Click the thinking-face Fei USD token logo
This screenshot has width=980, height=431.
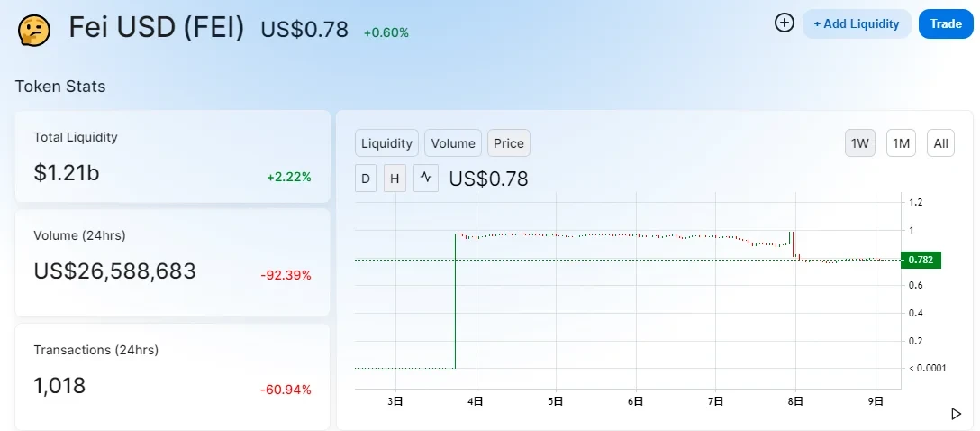tap(33, 29)
